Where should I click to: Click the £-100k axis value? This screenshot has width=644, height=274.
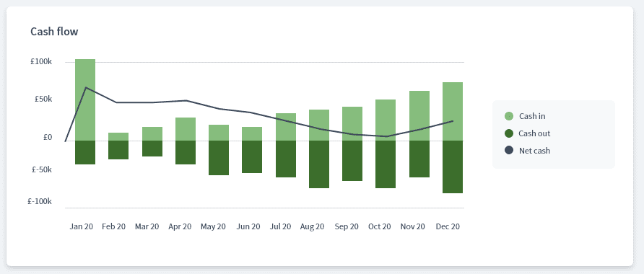pyautogui.click(x=40, y=202)
